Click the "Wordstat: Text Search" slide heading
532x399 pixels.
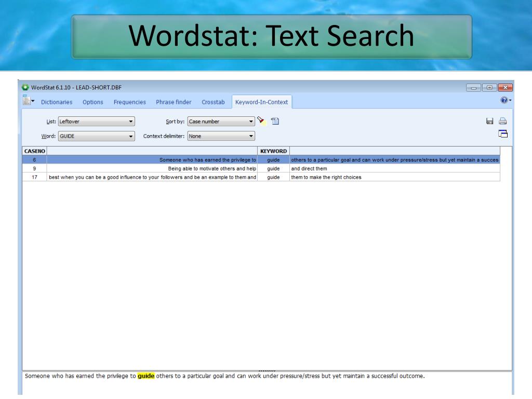pos(271,36)
